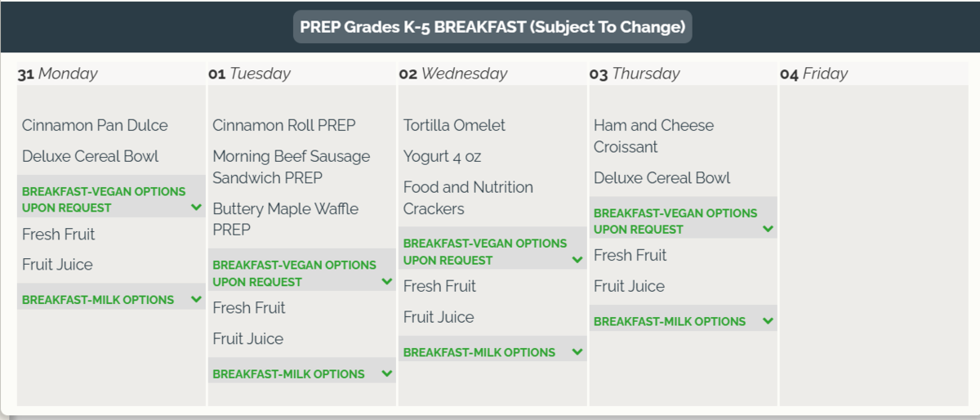Open Wednesday's Fruit Juice item

point(439,317)
